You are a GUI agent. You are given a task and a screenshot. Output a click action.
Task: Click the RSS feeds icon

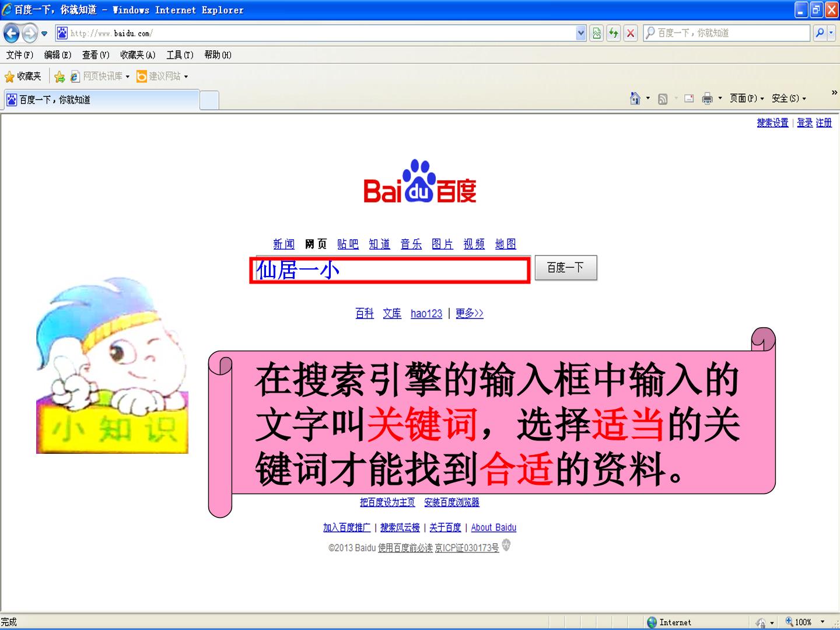(663, 99)
